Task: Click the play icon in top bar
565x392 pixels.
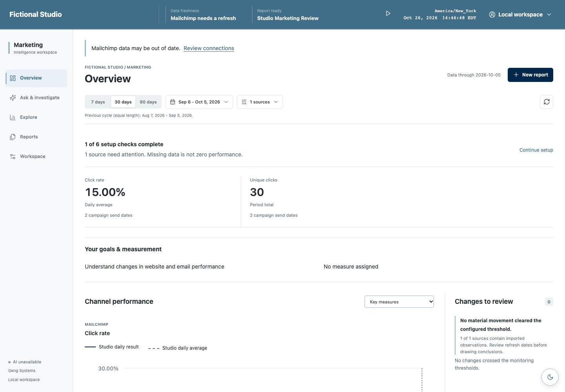Action: pos(388,13)
